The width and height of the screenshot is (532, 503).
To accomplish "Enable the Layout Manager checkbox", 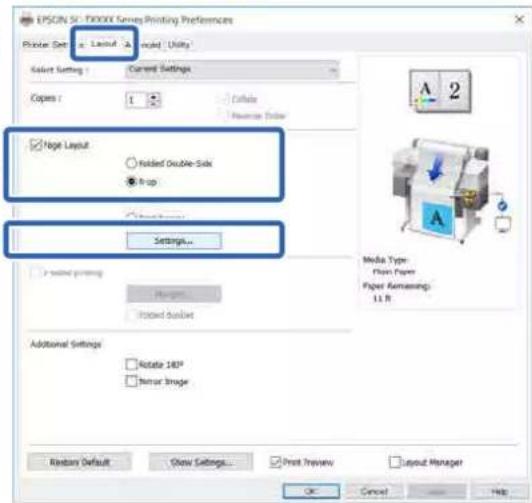I will coord(395,462).
